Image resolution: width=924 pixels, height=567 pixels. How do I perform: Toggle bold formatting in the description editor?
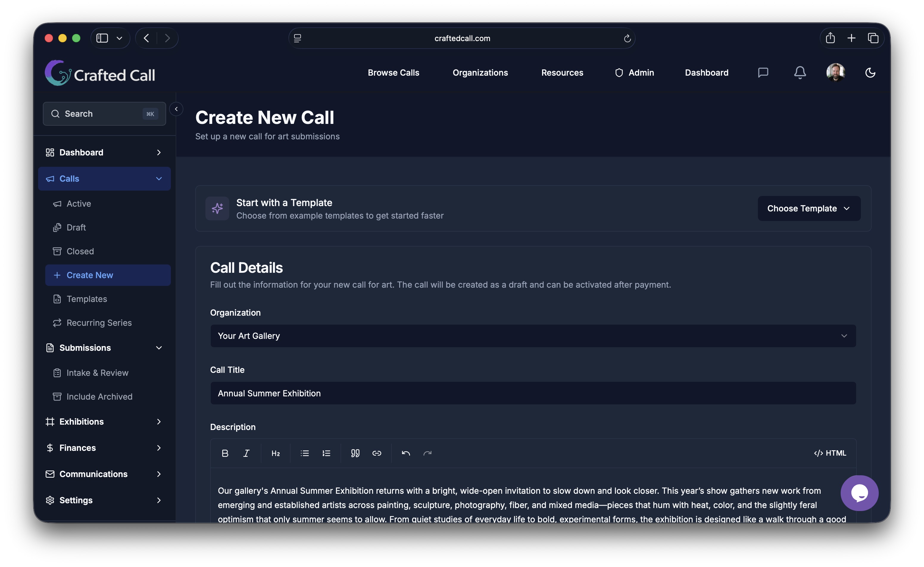(x=225, y=453)
